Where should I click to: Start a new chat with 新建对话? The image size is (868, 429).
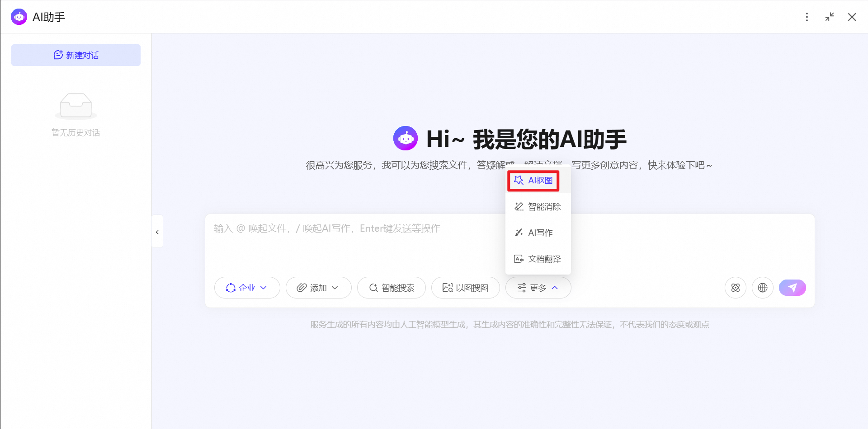[76, 55]
